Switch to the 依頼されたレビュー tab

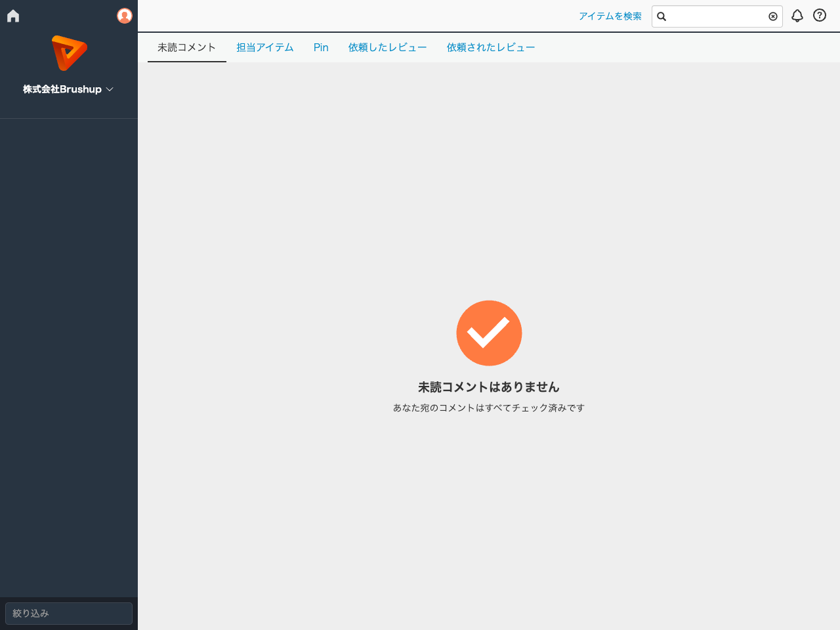coord(491,47)
